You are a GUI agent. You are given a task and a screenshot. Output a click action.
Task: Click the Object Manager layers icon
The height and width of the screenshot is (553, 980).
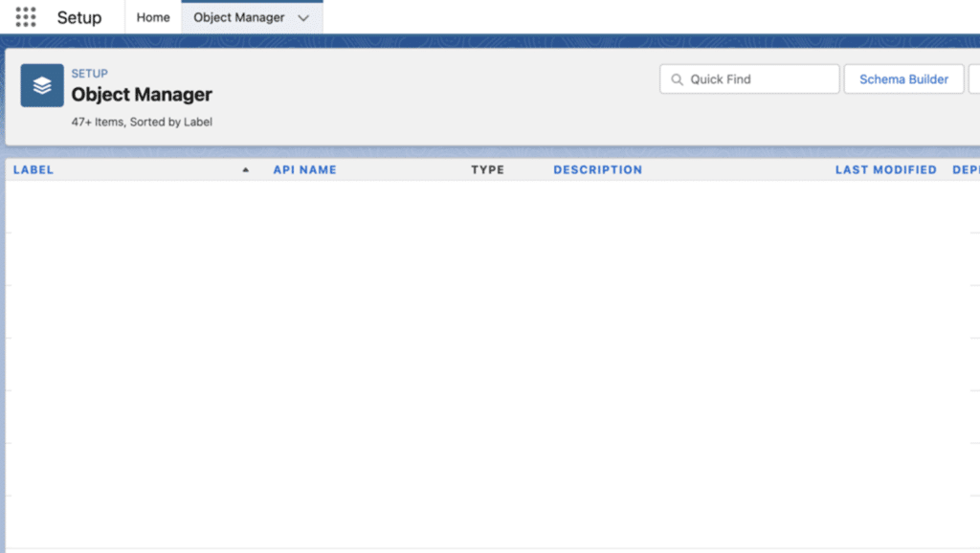pyautogui.click(x=42, y=85)
